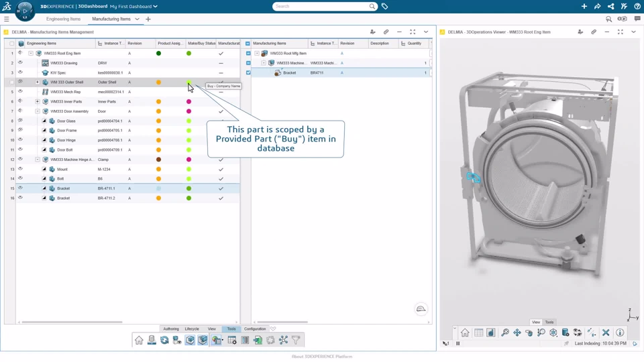
Task: Collapse the WM333 Machine Hinge node
Action: click(38, 160)
